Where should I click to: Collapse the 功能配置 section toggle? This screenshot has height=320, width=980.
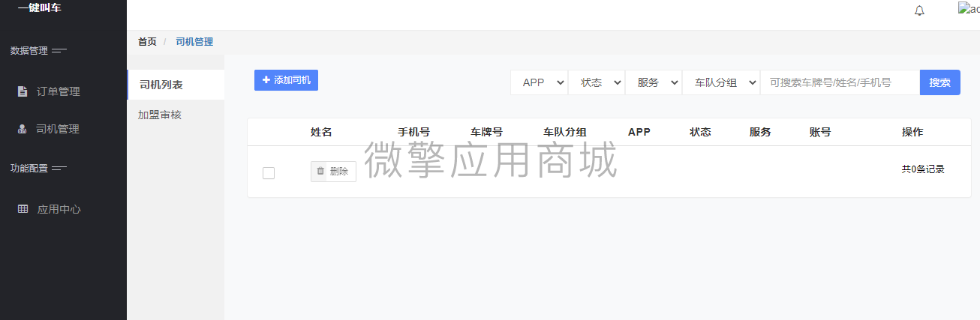(59, 168)
